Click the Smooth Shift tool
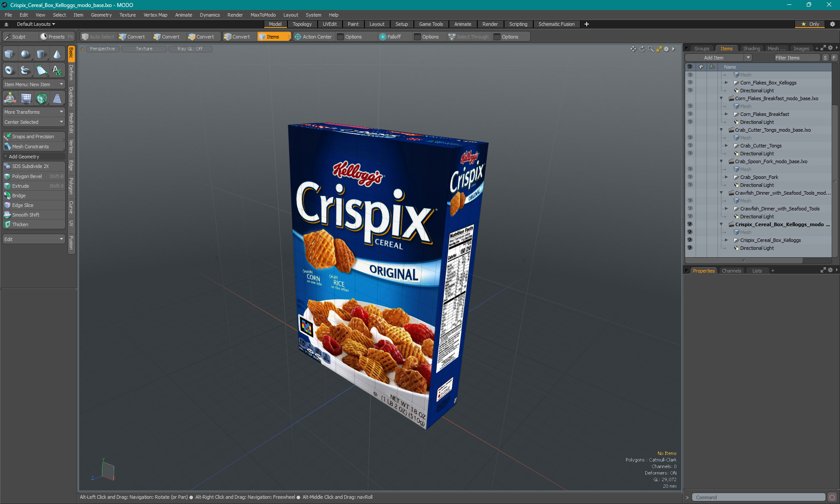Viewport: 840px width, 504px height. (x=34, y=215)
